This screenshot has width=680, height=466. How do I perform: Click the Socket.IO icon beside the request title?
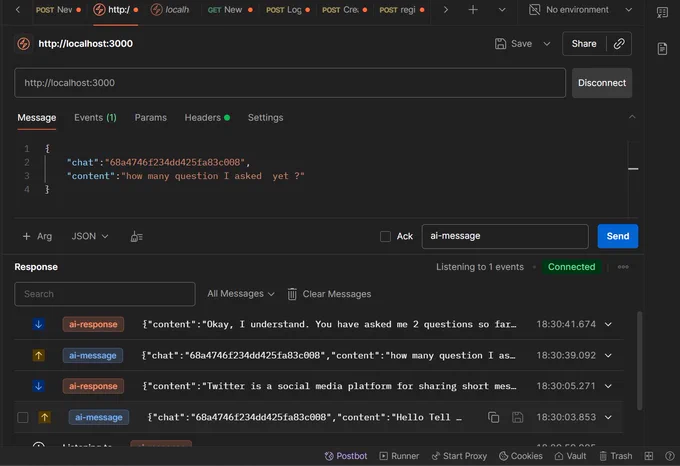pyautogui.click(x=23, y=43)
